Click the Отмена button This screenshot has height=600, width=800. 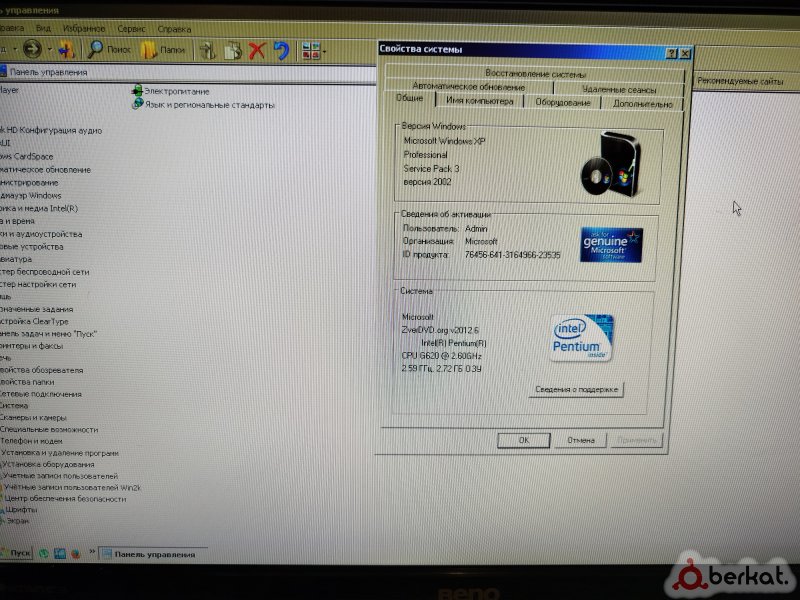coord(581,440)
